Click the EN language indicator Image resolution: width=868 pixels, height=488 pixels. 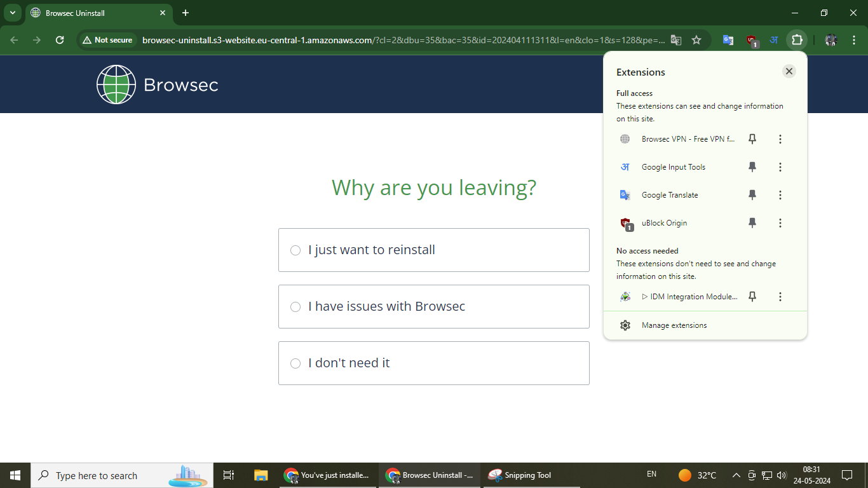651,474
